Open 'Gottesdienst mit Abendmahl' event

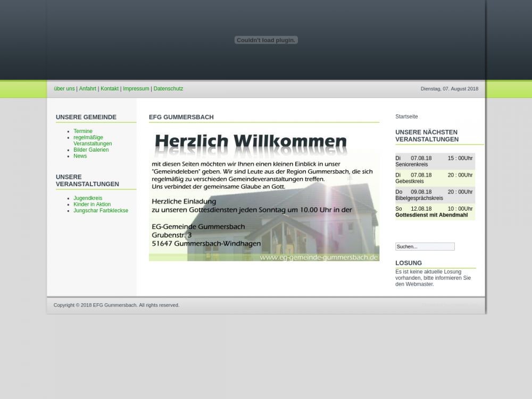tap(431, 215)
